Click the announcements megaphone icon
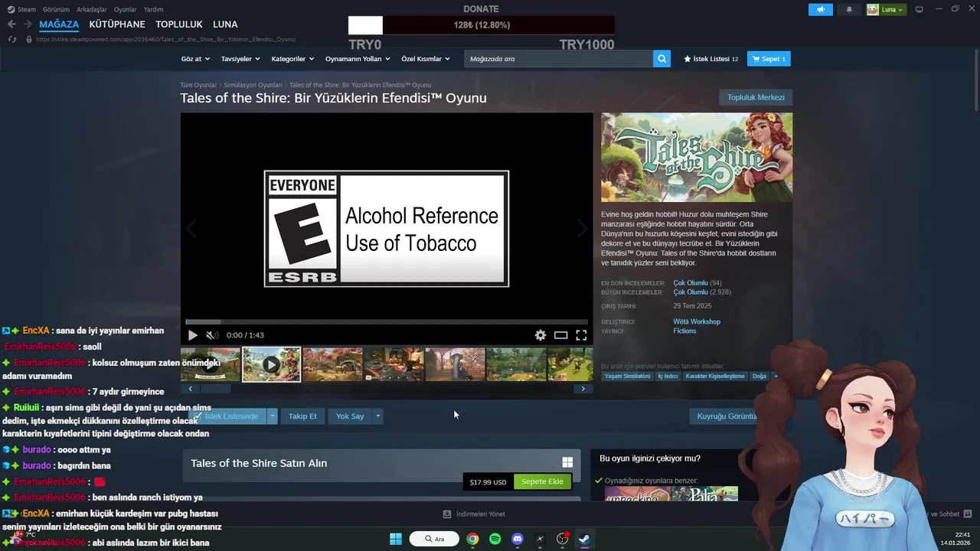 click(820, 9)
